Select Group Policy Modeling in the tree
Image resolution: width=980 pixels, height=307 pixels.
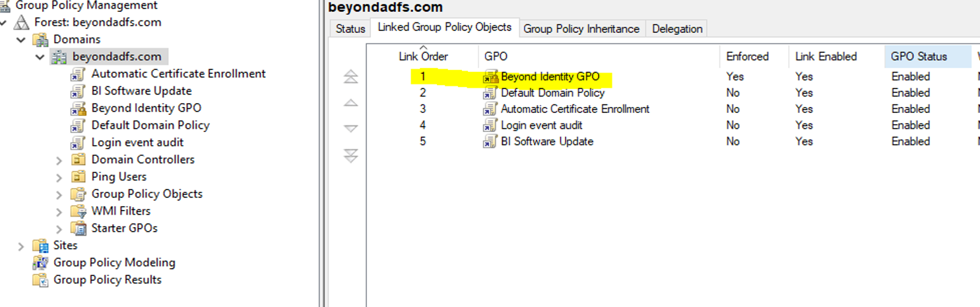[x=114, y=263]
